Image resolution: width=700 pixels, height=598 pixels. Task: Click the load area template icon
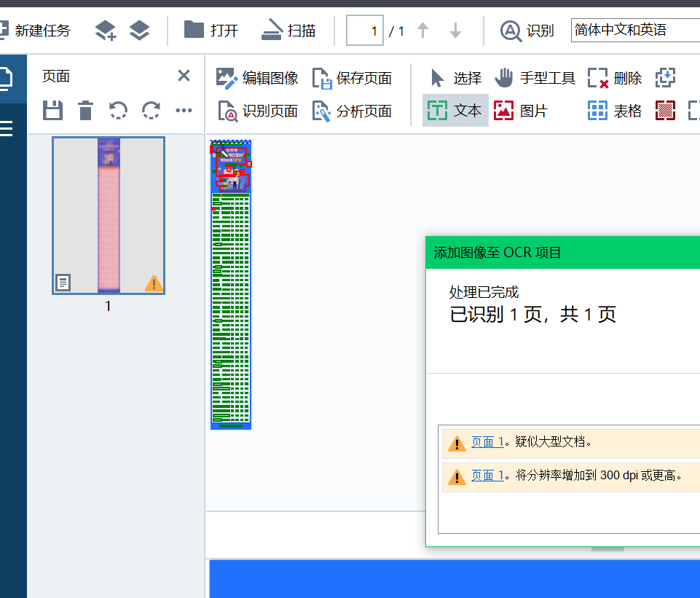click(665, 78)
